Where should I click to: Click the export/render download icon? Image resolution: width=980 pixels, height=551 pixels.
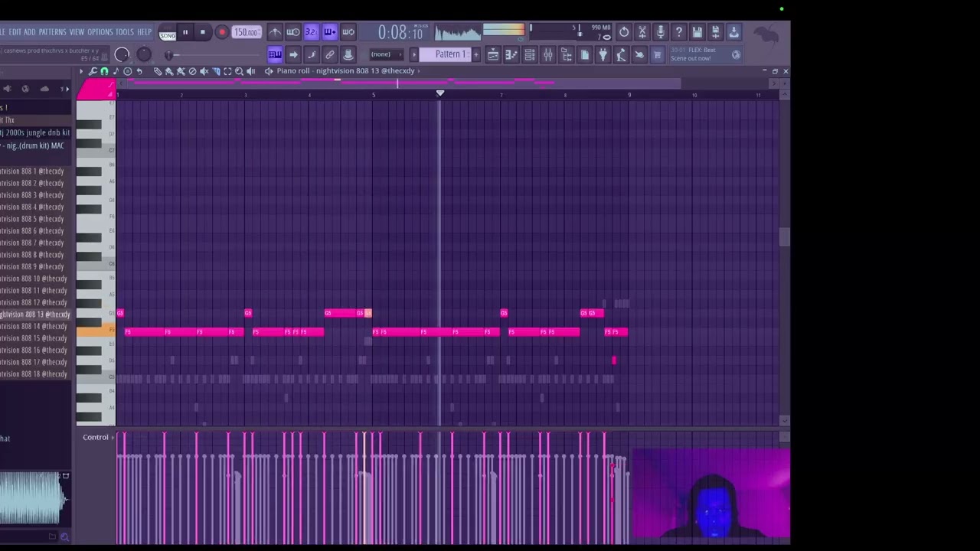click(734, 32)
